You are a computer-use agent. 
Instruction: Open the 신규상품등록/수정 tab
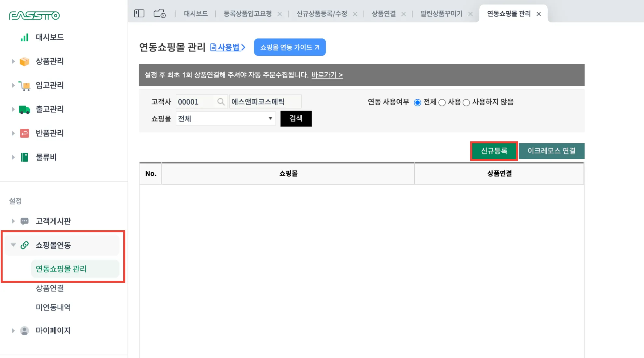click(x=322, y=14)
